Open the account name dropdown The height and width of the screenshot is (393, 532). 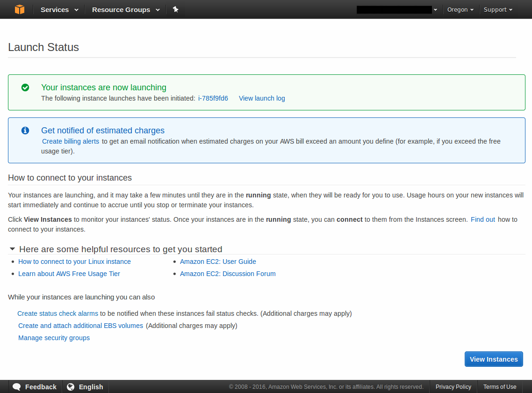coord(397,9)
